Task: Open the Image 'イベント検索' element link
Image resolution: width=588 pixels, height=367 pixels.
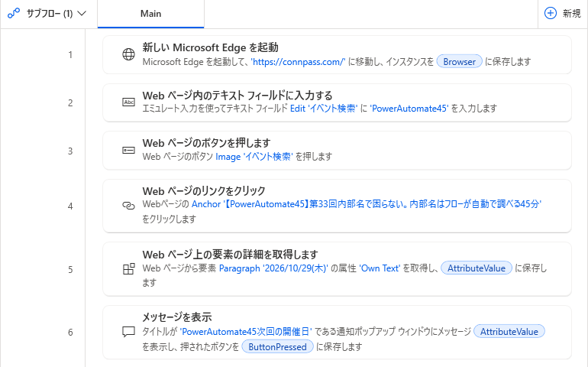Action: pyautogui.click(x=254, y=156)
